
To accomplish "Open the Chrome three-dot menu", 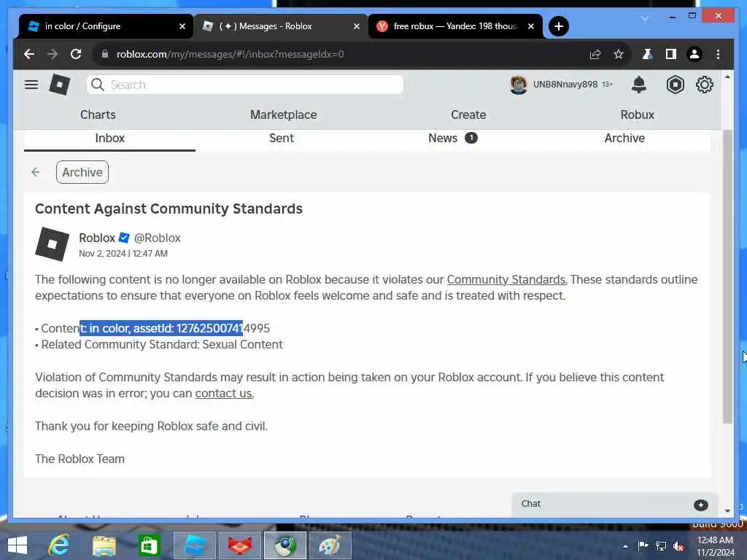I will [x=718, y=54].
